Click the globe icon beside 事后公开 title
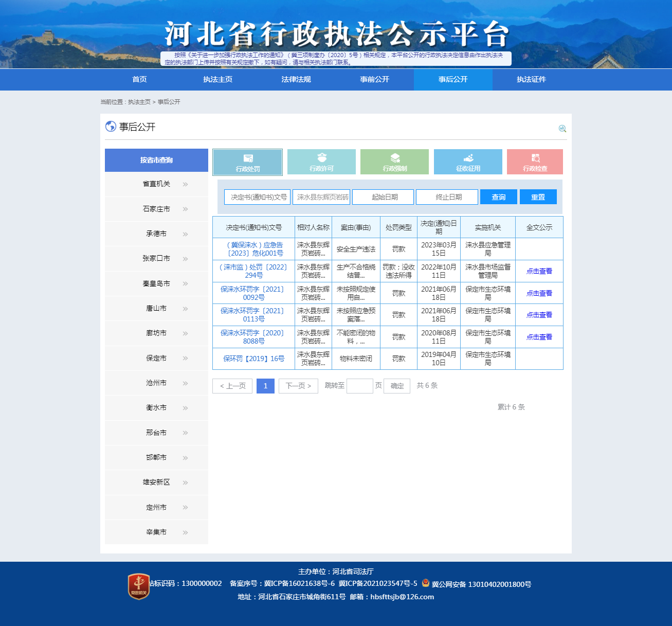 click(x=111, y=127)
